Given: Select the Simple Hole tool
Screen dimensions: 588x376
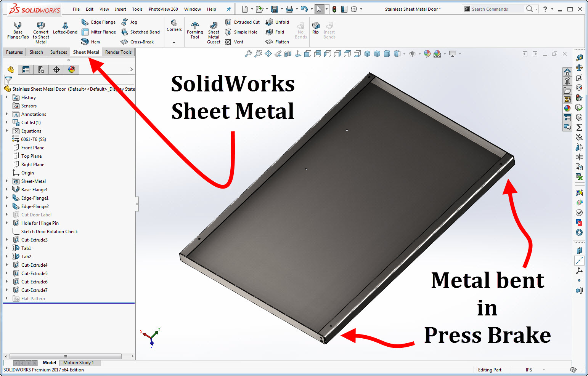Looking at the screenshot, I should pyautogui.click(x=241, y=32).
